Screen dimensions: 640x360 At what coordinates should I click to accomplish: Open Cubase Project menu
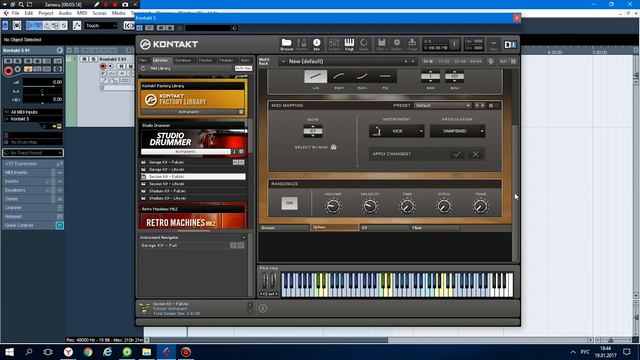[45, 13]
